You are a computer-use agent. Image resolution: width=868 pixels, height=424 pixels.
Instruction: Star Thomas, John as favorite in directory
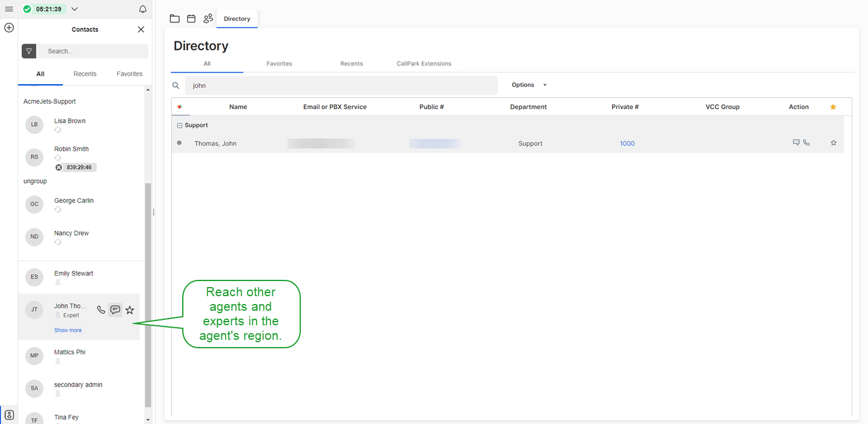(833, 143)
